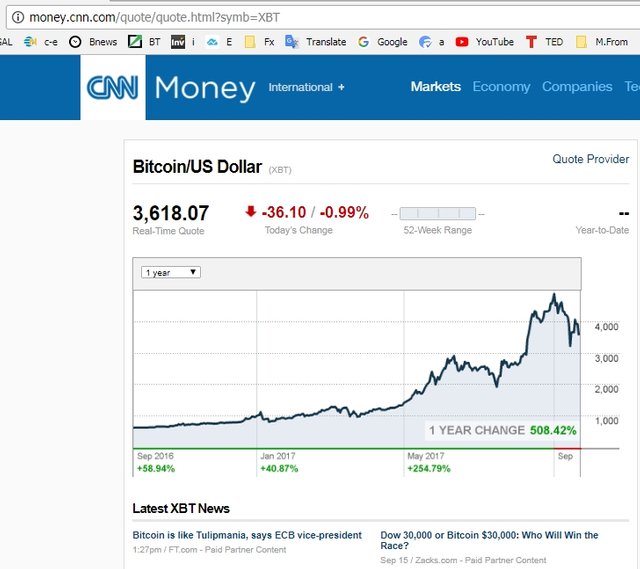Click the -0.99% today's change value

click(344, 212)
